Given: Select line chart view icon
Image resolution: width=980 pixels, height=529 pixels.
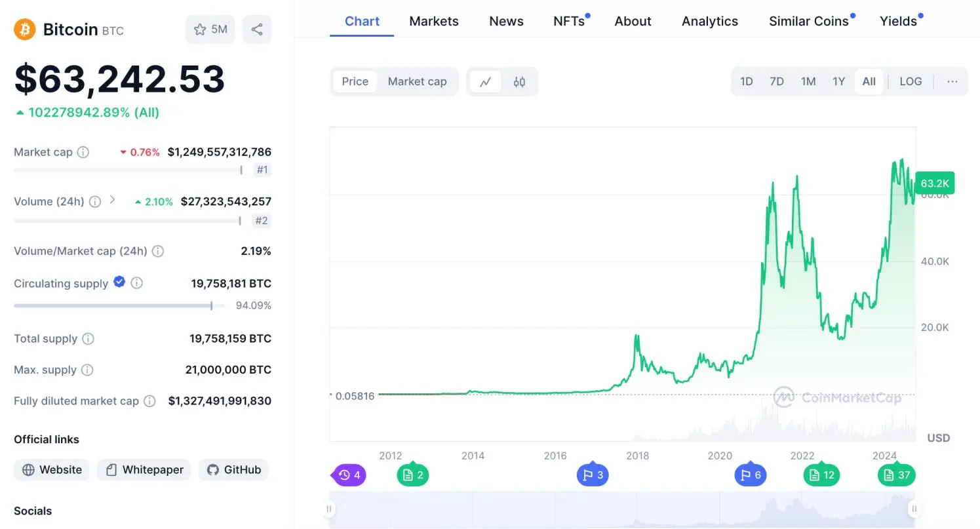Looking at the screenshot, I should [x=486, y=82].
